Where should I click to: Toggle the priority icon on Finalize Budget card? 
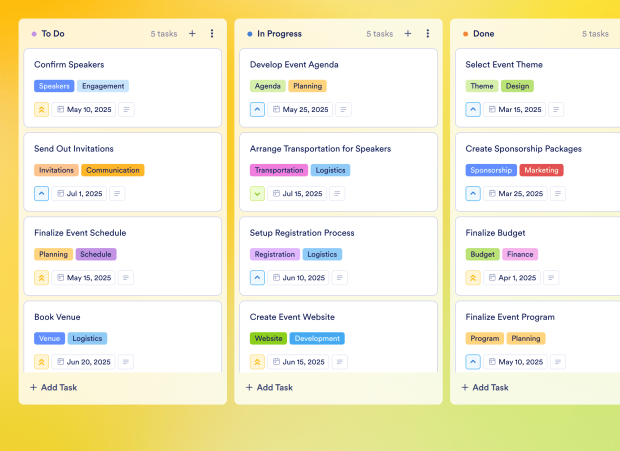[473, 278]
